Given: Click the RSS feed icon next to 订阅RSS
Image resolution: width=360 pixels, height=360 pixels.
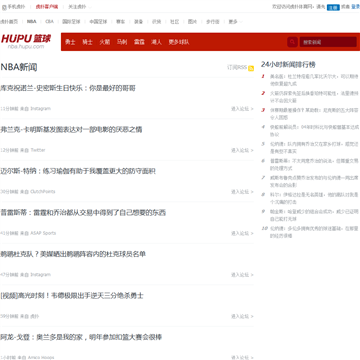Looking at the screenshot, I should coord(251,68).
